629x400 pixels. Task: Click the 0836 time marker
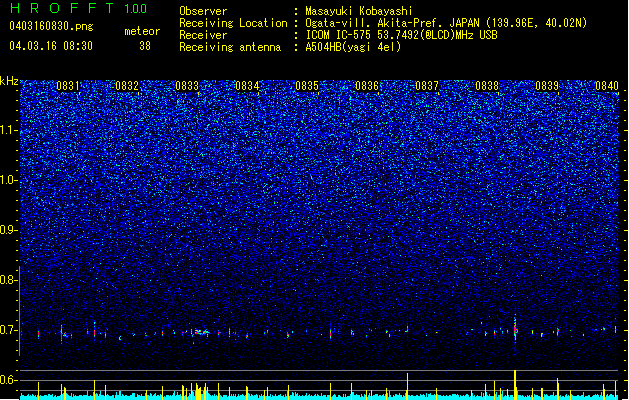[x=367, y=86]
